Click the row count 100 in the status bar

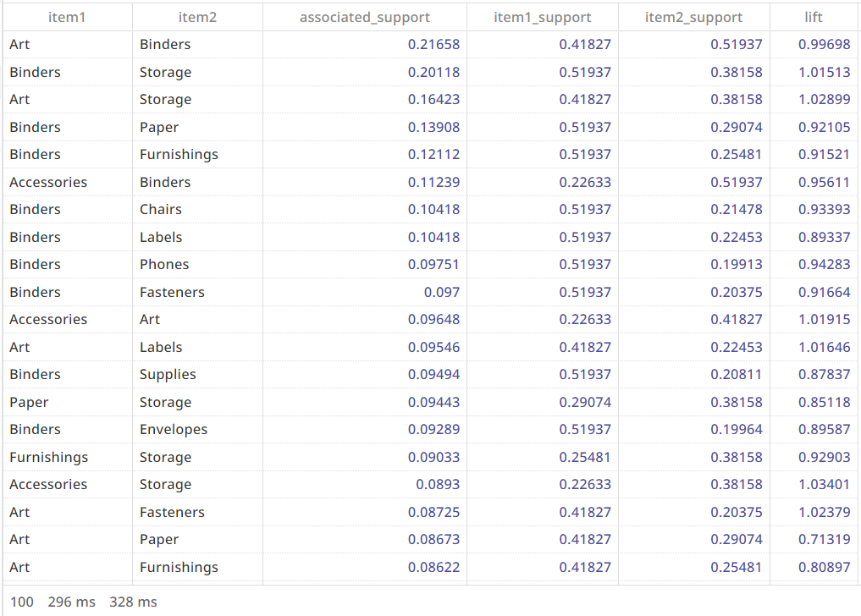pyautogui.click(x=22, y=602)
